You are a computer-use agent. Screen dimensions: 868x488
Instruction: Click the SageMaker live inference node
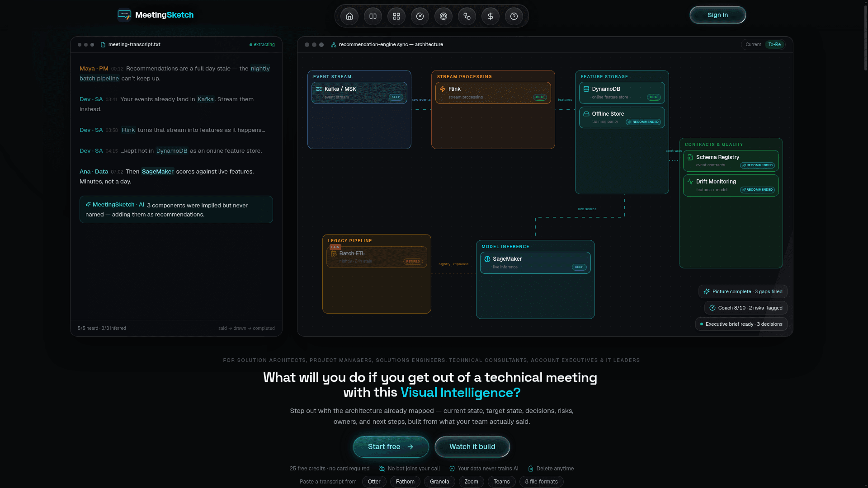[x=535, y=263]
